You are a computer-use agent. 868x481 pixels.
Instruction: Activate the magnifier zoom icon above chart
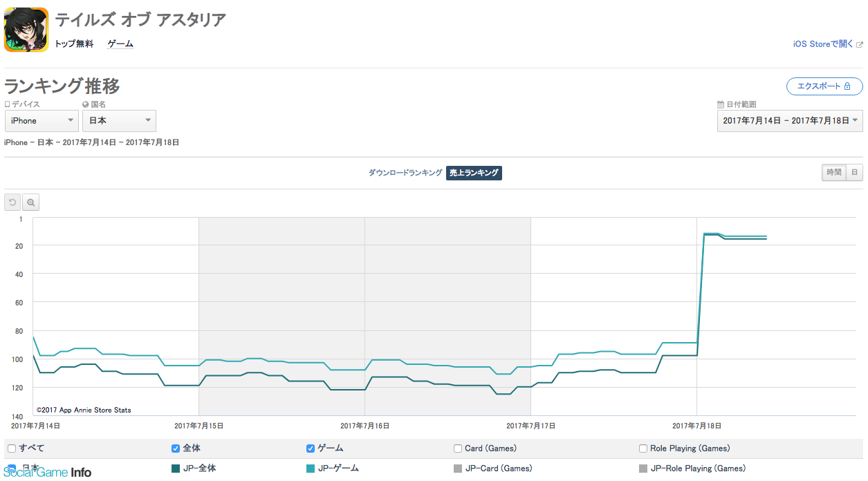(30, 202)
